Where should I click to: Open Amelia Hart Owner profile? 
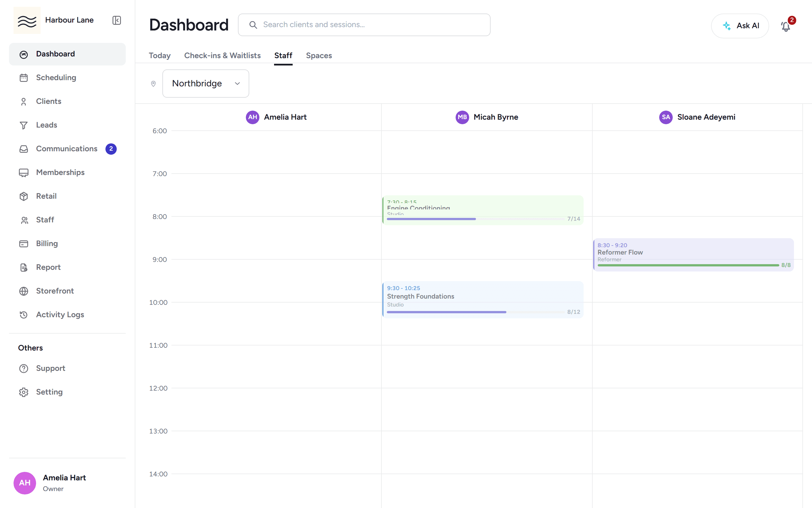[x=67, y=483]
